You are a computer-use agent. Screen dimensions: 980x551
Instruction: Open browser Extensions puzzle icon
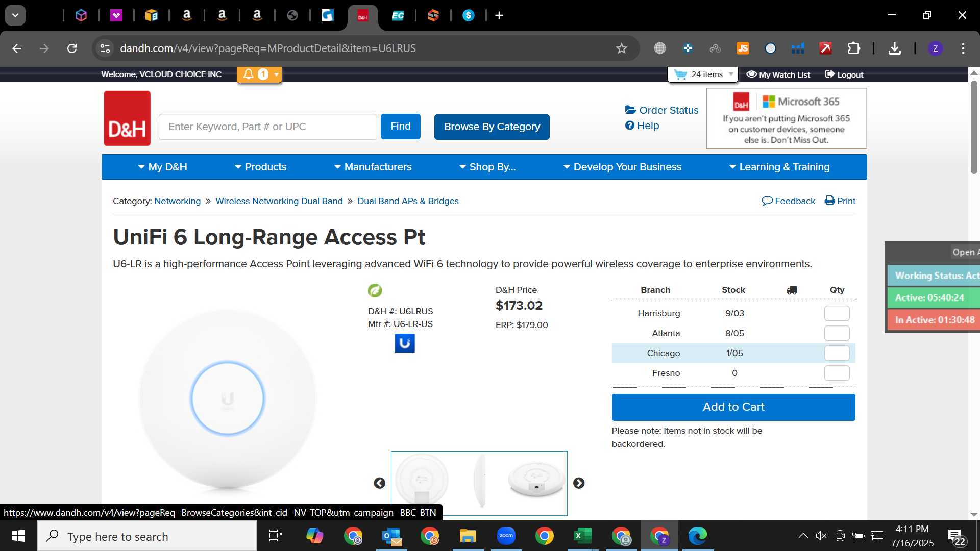tap(853, 48)
